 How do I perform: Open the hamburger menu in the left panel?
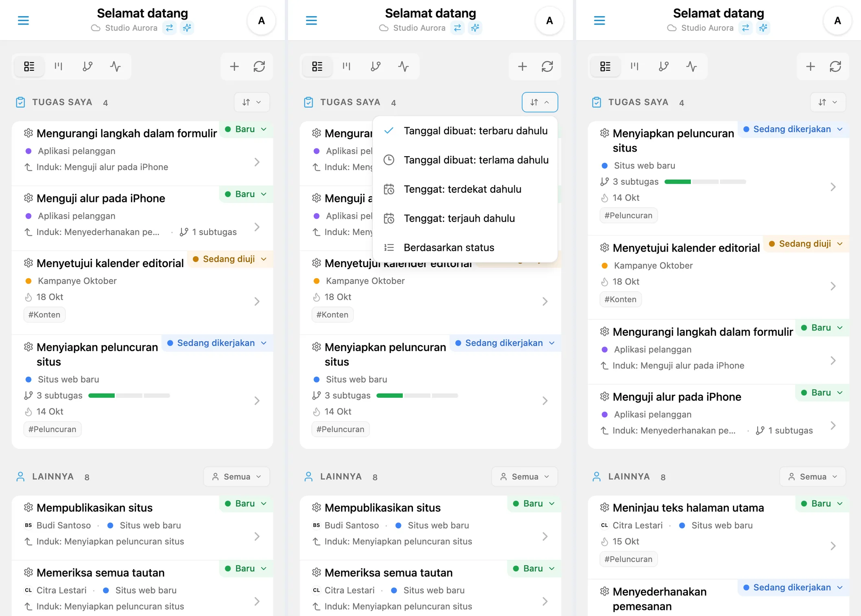pos(23,20)
